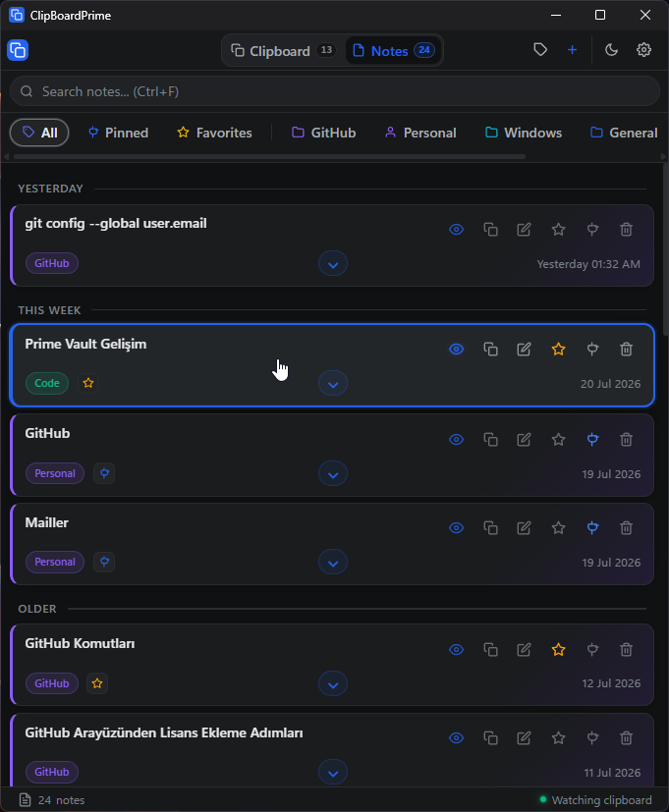
Task: Filter by General category
Action: pyautogui.click(x=624, y=133)
